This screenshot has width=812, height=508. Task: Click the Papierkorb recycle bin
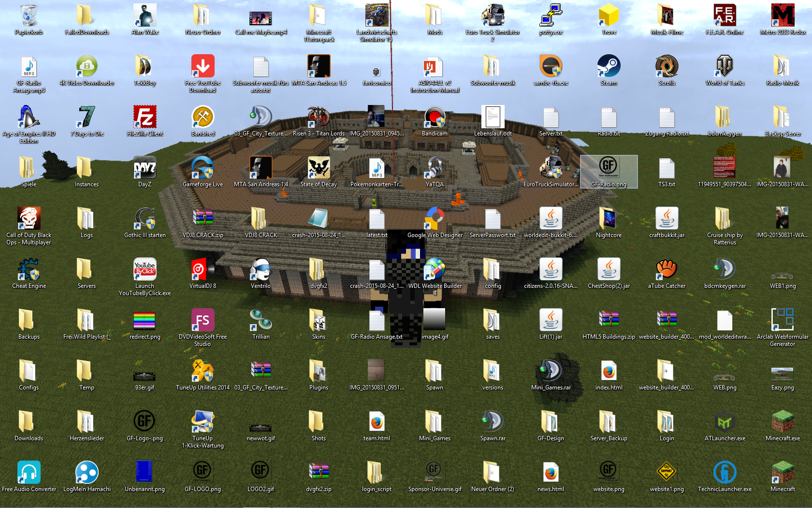[29, 16]
